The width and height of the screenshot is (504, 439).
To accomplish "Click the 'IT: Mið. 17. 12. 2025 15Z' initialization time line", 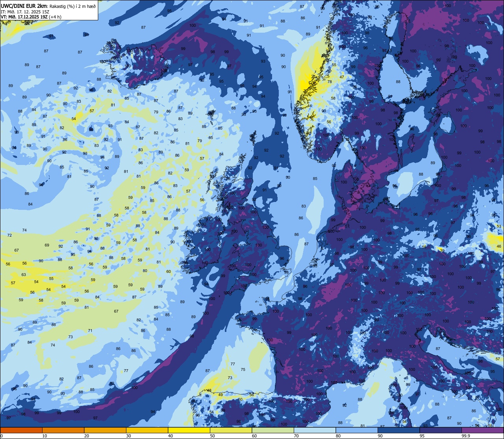I will coord(25,11).
